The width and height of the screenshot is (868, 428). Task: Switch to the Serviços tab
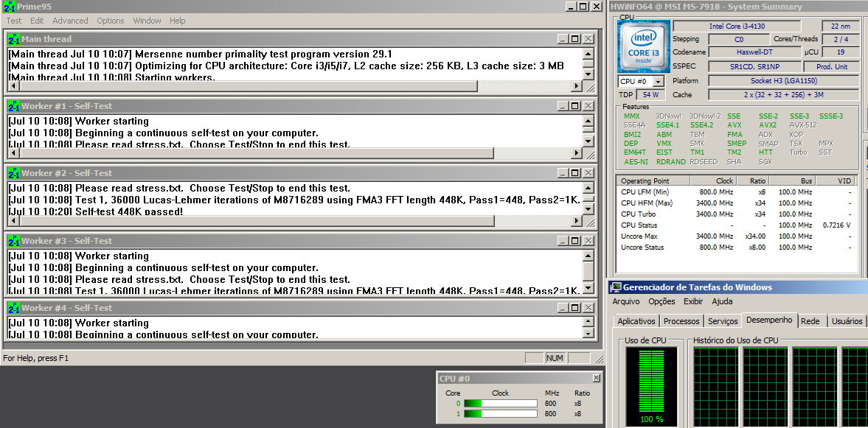tap(723, 320)
